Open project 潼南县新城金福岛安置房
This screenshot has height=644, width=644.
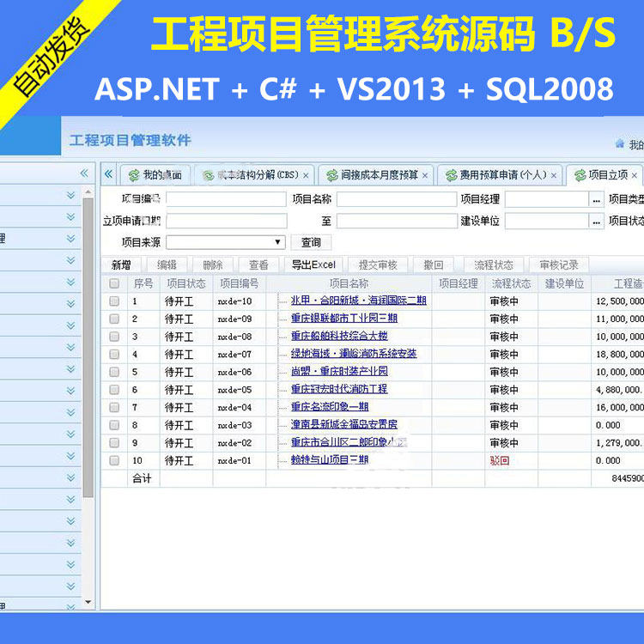[344, 424]
